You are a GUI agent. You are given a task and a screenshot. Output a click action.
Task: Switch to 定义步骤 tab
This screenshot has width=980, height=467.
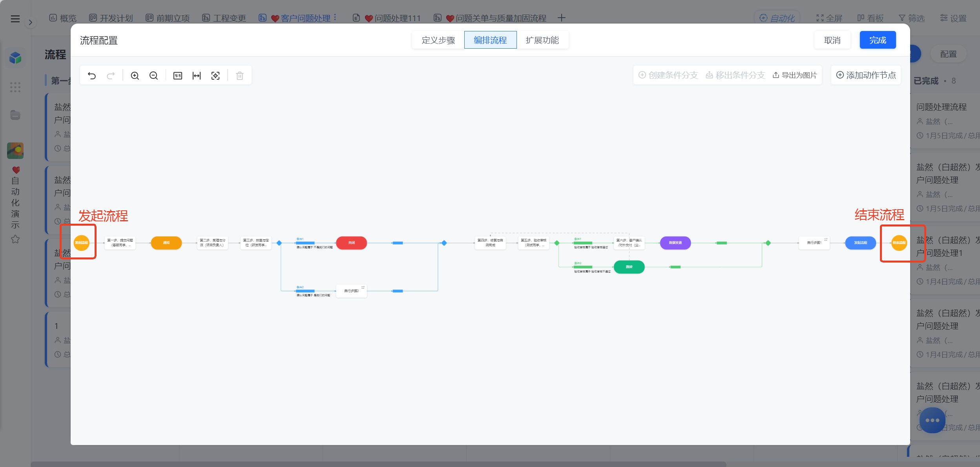[x=438, y=40]
